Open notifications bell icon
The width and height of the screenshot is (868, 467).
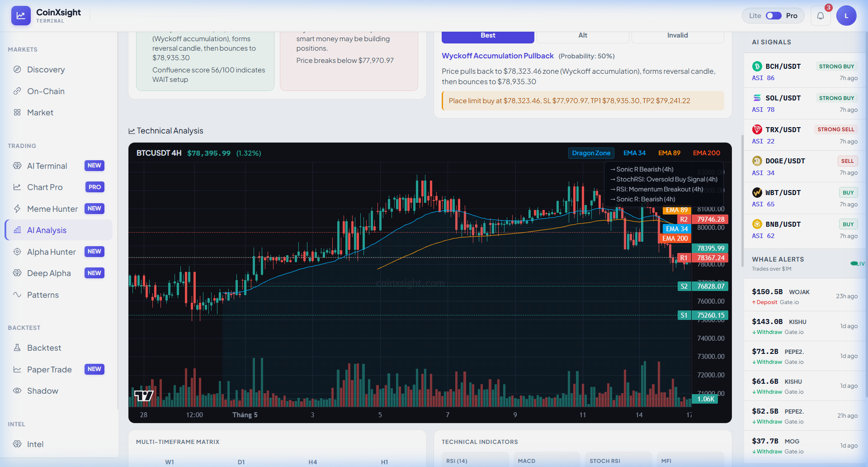point(821,16)
